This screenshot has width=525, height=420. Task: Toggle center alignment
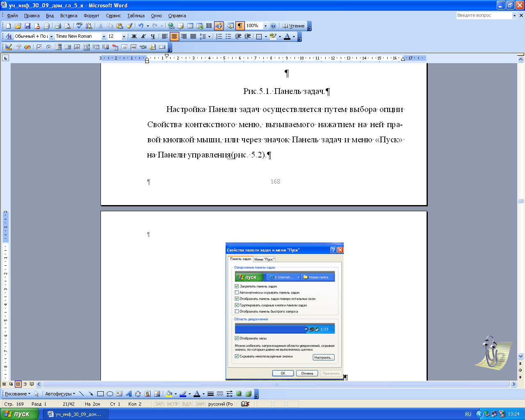[x=174, y=37]
